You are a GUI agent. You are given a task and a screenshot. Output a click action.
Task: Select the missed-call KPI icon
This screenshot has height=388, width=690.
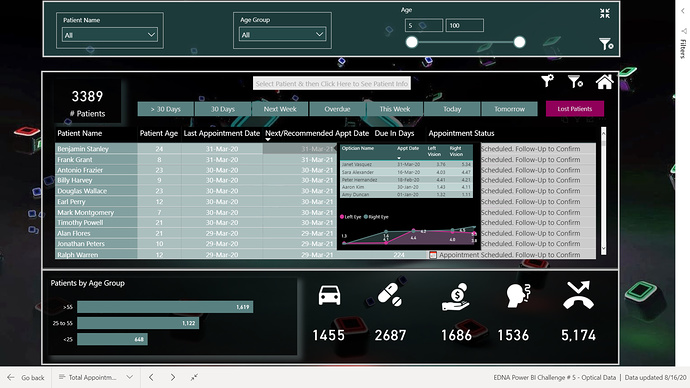(578, 295)
